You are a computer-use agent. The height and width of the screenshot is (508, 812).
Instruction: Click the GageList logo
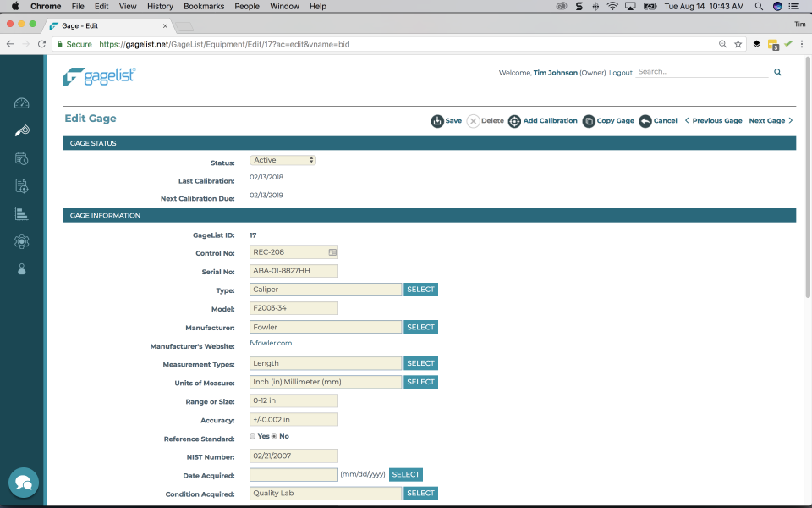point(97,76)
